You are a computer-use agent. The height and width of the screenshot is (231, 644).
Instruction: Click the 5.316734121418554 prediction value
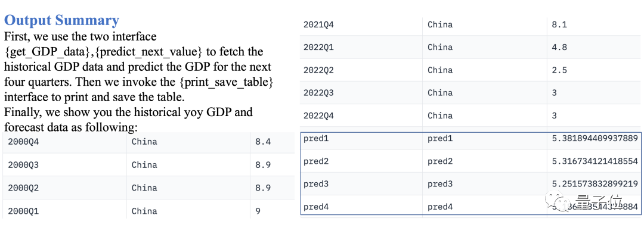pyautogui.click(x=595, y=161)
